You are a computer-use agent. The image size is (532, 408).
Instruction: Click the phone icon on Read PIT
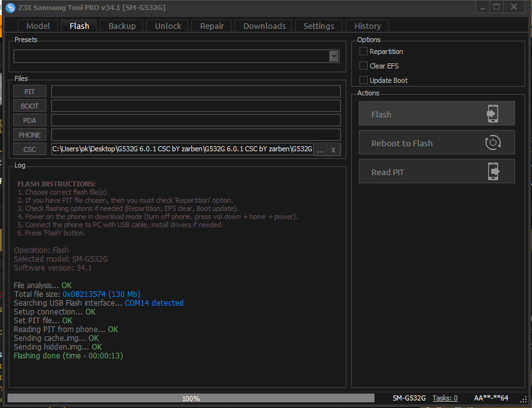(494, 171)
